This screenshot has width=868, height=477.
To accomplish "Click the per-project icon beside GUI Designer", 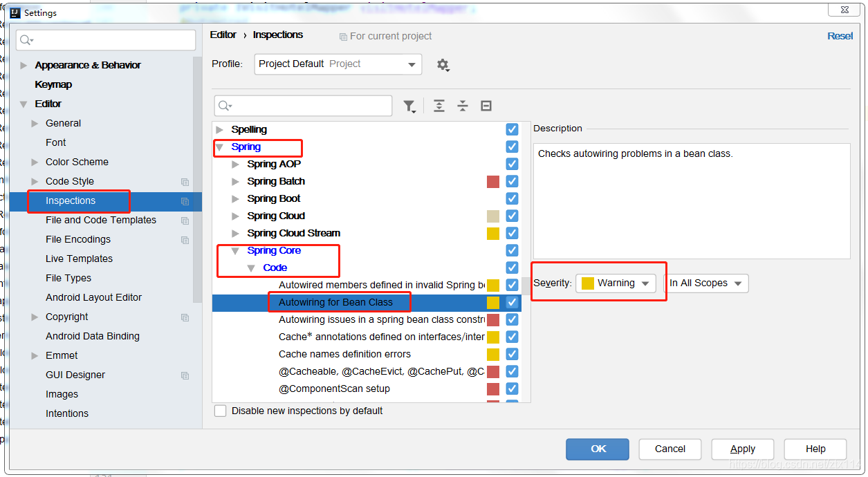I will pos(185,375).
